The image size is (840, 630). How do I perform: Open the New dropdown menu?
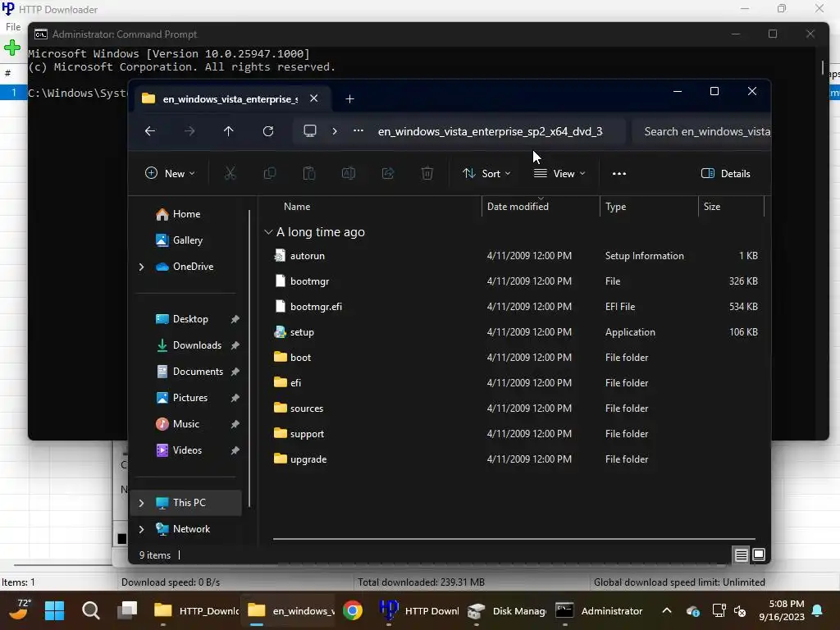[170, 174]
